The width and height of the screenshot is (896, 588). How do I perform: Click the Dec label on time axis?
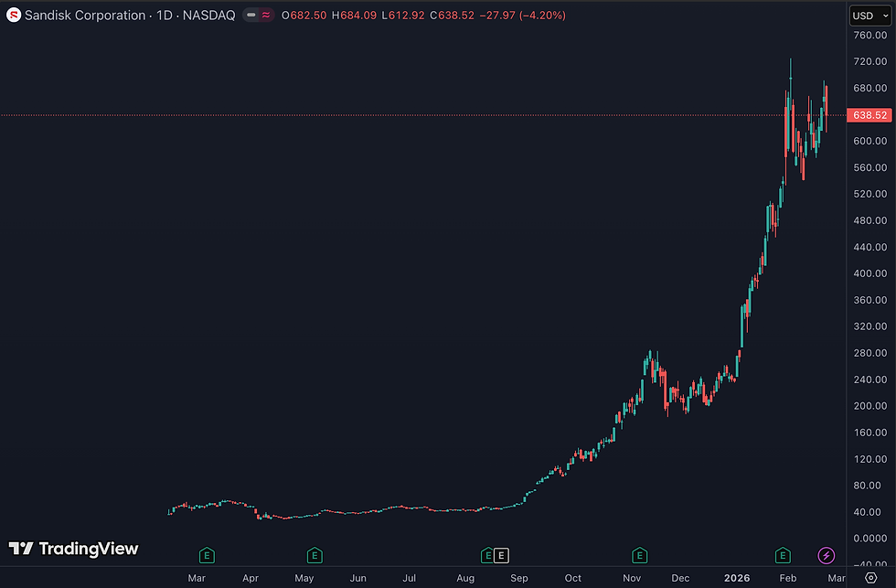pyautogui.click(x=680, y=578)
